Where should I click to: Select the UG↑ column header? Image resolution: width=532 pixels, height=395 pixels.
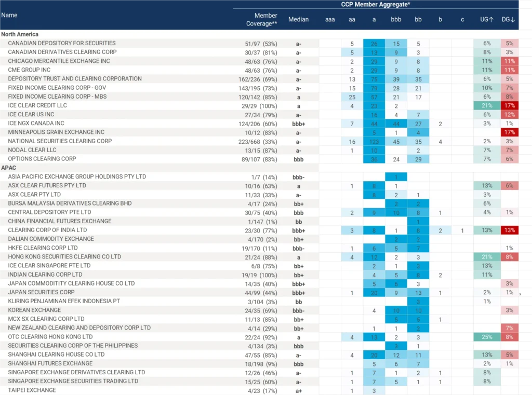pos(486,19)
